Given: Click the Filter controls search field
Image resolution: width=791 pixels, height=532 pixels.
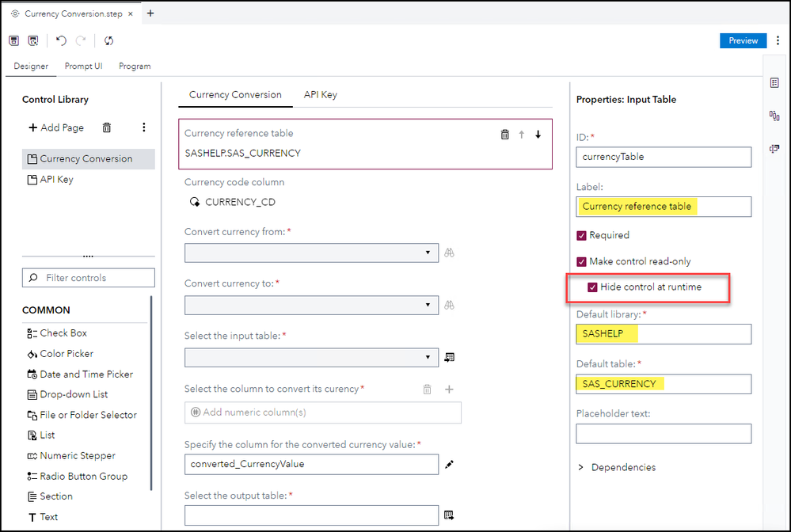Looking at the screenshot, I should point(89,278).
